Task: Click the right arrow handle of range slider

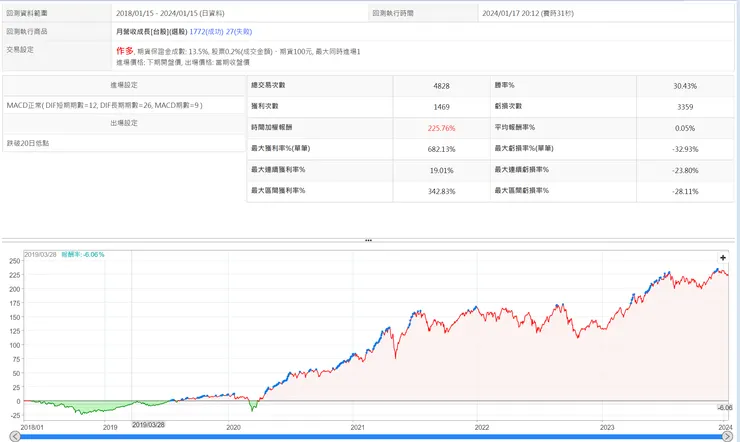Action: point(727,436)
